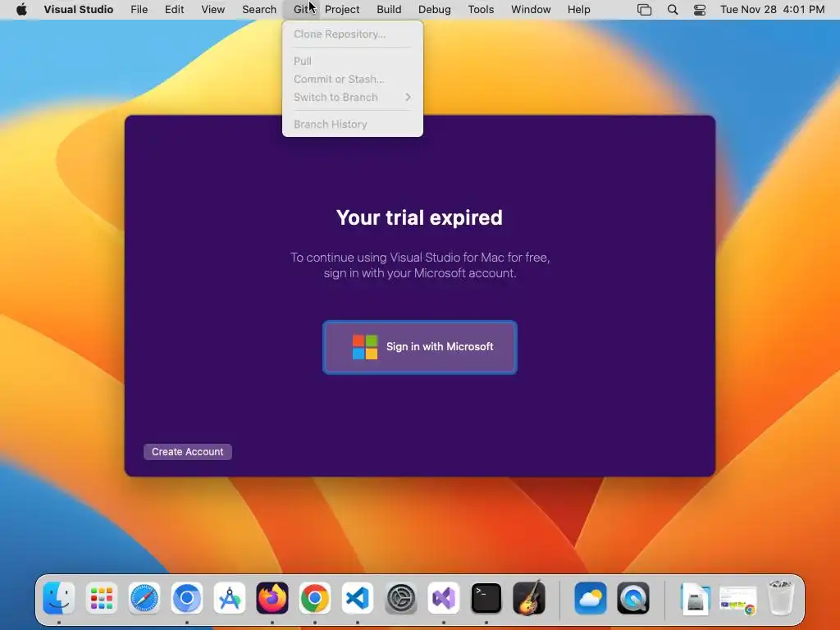Open QuickTime Player from the dock
This screenshot has width=840, height=630.
(x=633, y=598)
